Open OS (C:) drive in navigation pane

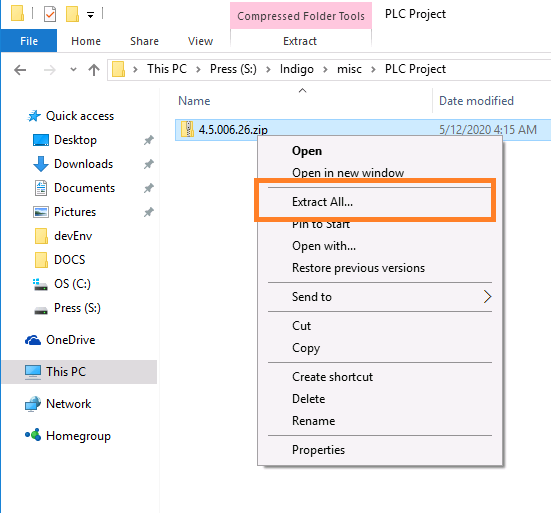point(72,284)
